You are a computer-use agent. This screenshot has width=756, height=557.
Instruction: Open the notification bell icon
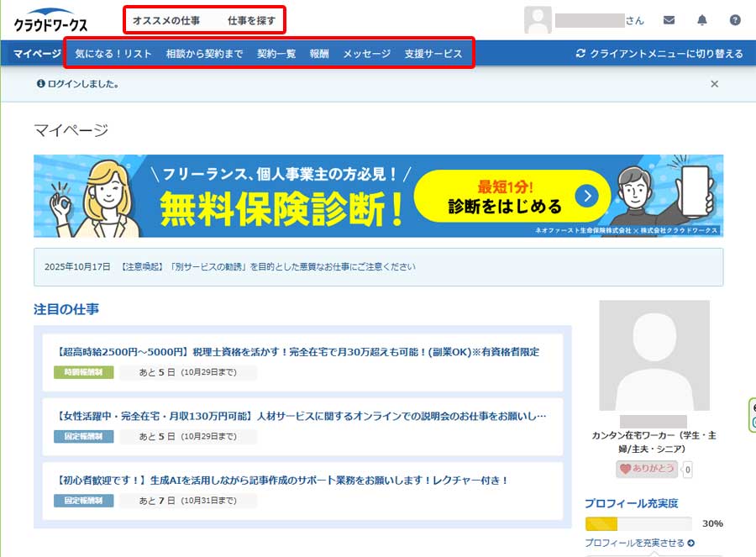(x=702, y=20)
